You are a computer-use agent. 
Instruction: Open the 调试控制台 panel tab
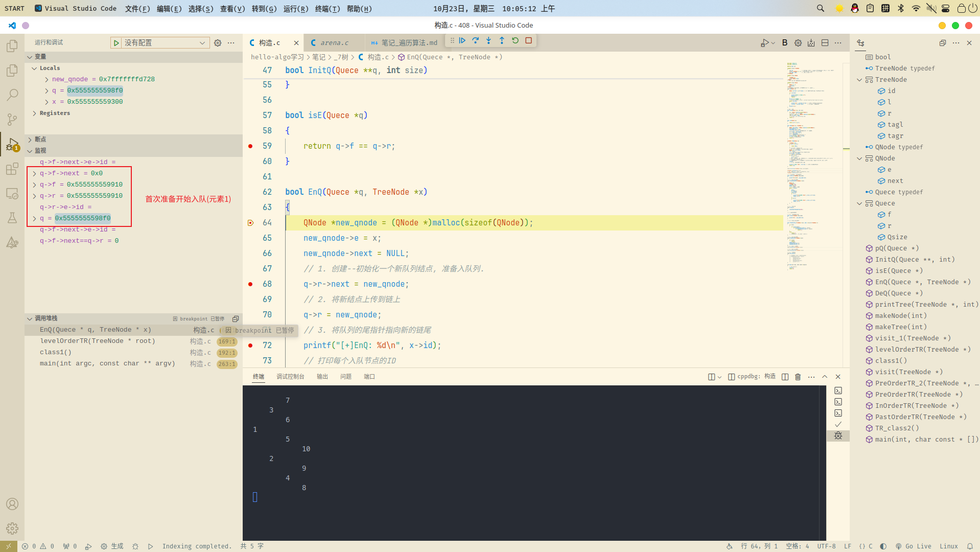[290, 377]
